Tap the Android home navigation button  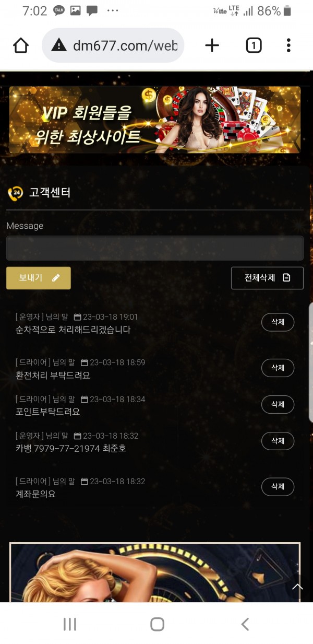(157, 624)
